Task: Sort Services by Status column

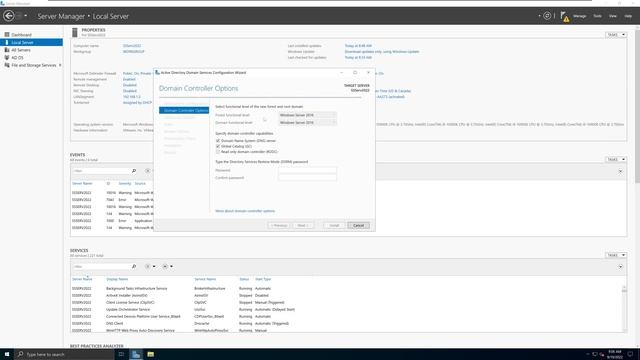Action: [x=244, y=279]
